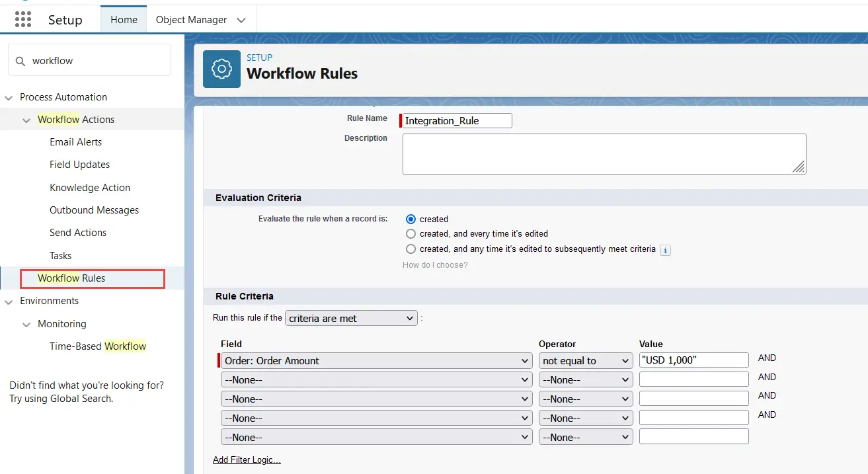Click the search magnifier icon in Quick Find
The height and width of the screenshot is (474, 868).
click(x=20, y=61)
